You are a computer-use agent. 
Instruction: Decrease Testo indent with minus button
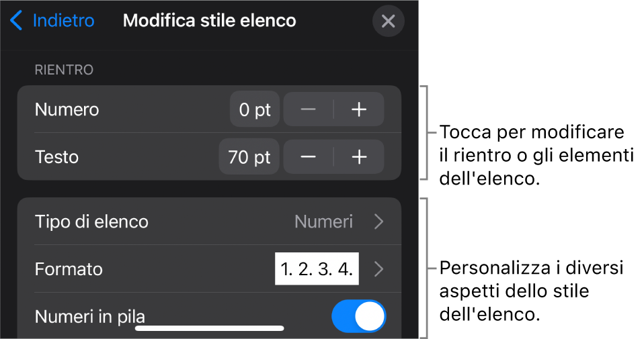tap(309, 157)
